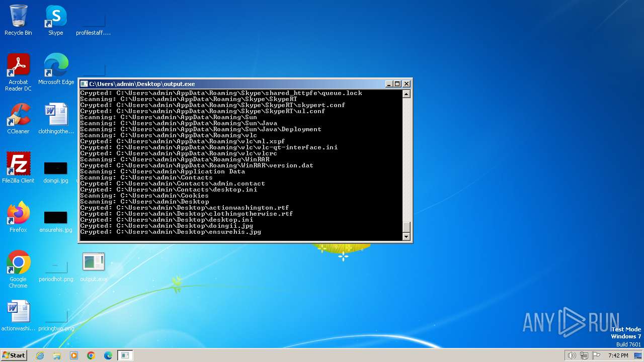Click the console scrollbar thumb
This screenshot has height=362, width=644.
407,227
